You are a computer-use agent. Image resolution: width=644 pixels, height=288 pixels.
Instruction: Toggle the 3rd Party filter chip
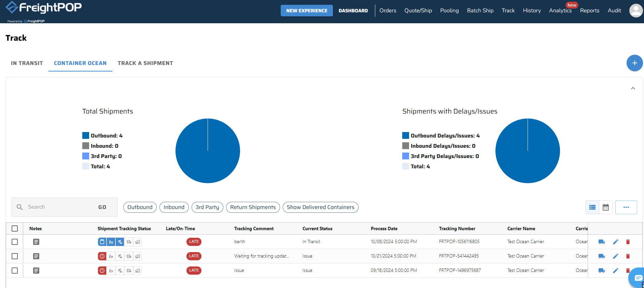click(x=207, y=207)
